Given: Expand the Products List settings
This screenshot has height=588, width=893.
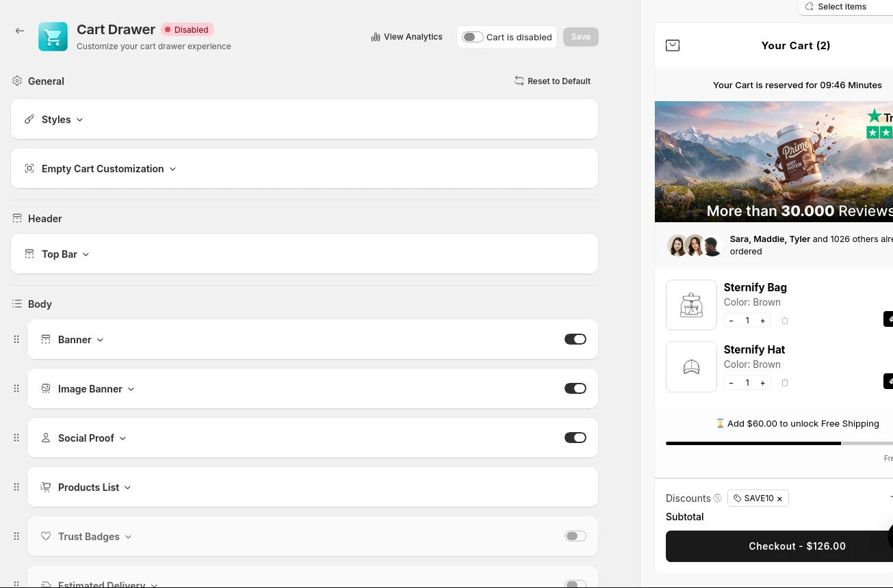Looking at the screenshot, I should 94,487.
